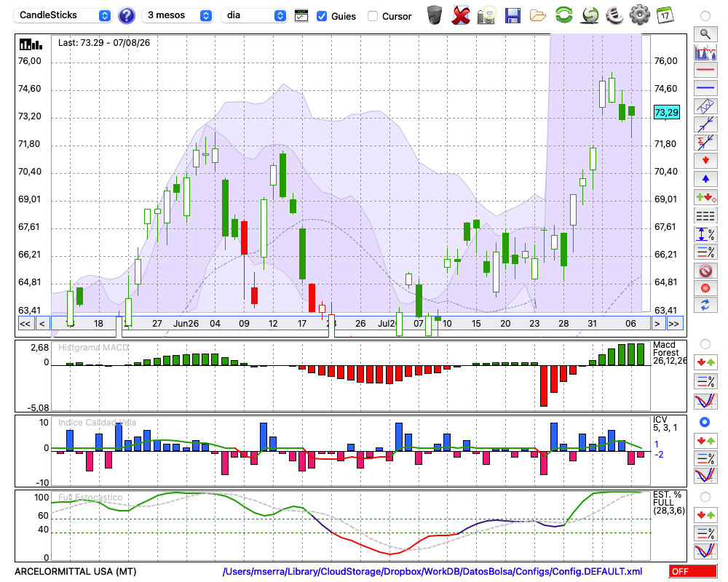
Task: Open the CandleSticks chart type dropdown
Action: coord(62,15)
